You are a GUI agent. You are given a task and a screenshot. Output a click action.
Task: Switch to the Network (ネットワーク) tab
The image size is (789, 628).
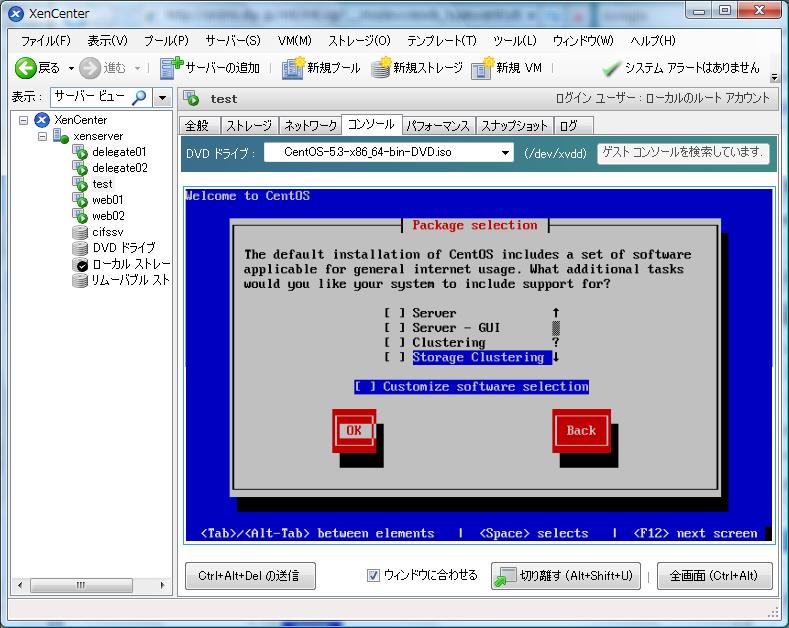pyautogui.click(x=310, y=125)
